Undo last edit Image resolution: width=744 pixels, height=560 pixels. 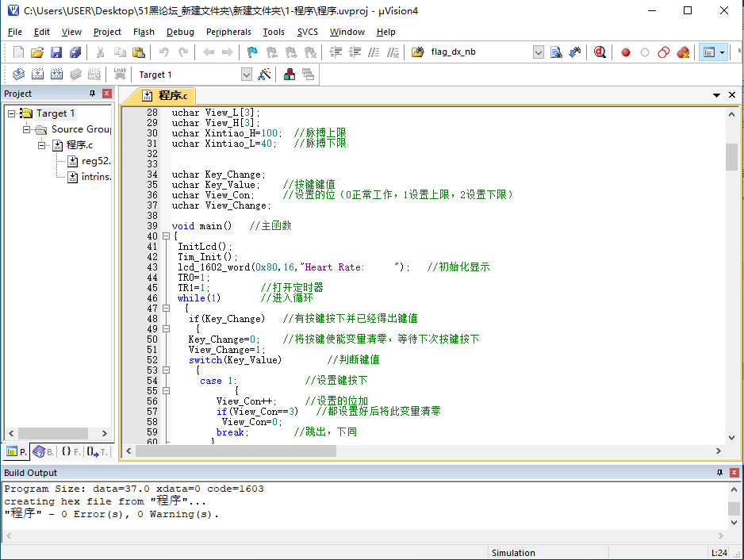coord(163,52)
